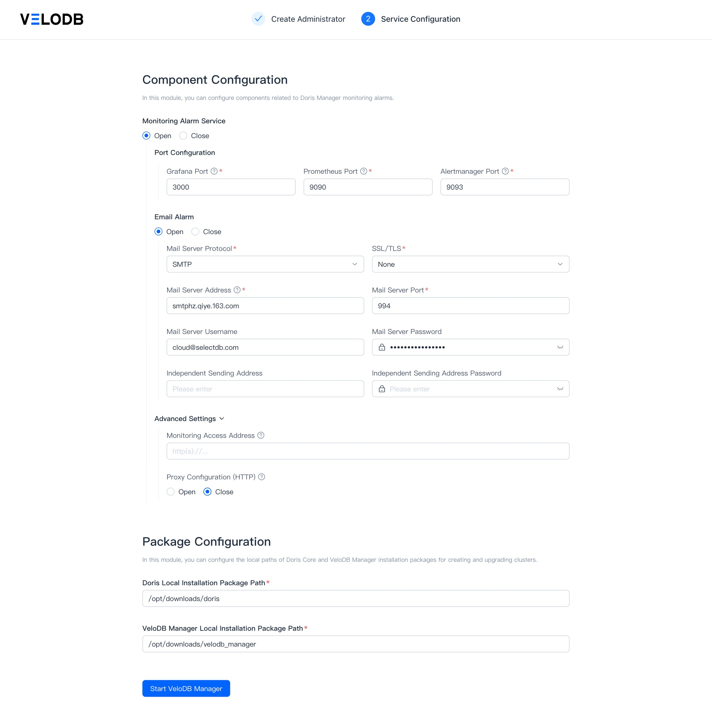Click the Doris Local Installation Package Path field

pyautogui.click(x=356, y=599)
